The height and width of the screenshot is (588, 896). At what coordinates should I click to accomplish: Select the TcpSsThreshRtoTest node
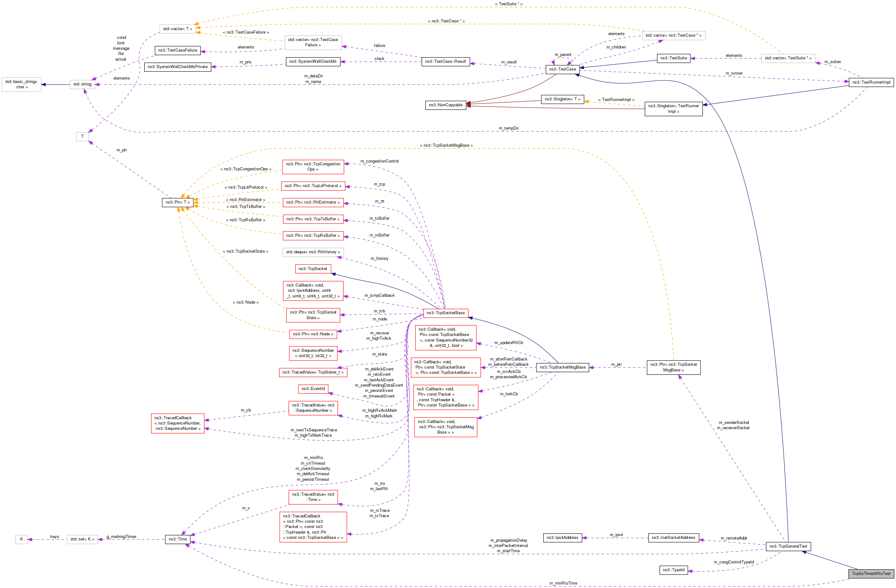pyautogui.click(x=871, y=574)
